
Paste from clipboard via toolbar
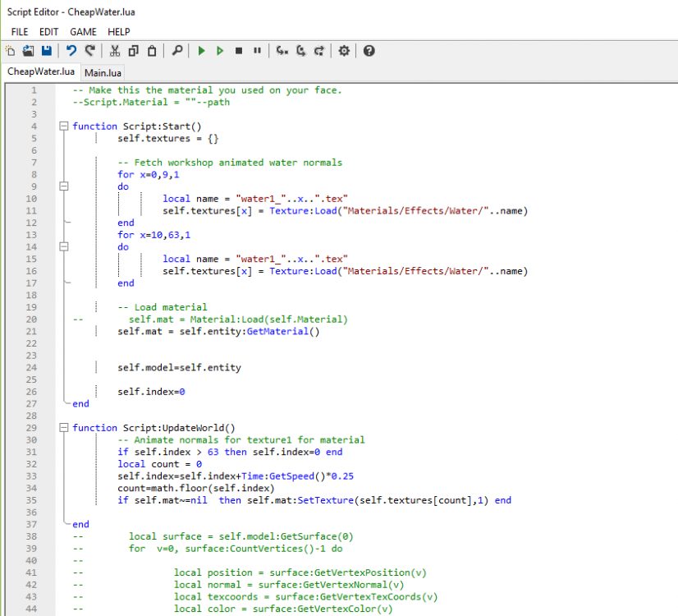(152, 51)
